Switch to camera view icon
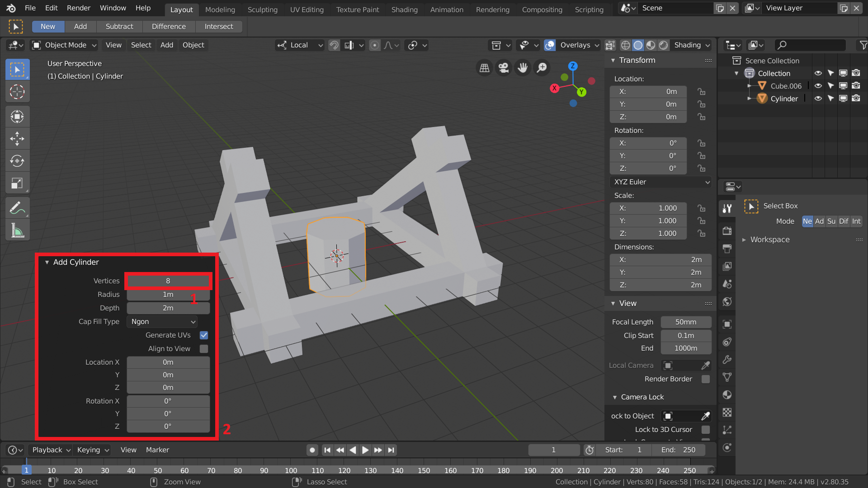 [x=503, y=68]
